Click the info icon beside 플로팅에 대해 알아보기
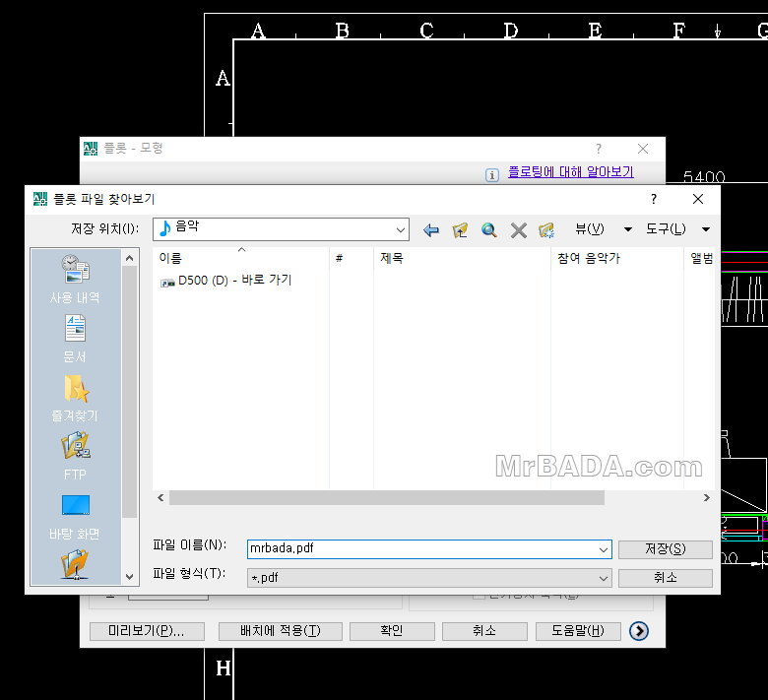This screenshot has width=768, height=700. pos(492,174)
